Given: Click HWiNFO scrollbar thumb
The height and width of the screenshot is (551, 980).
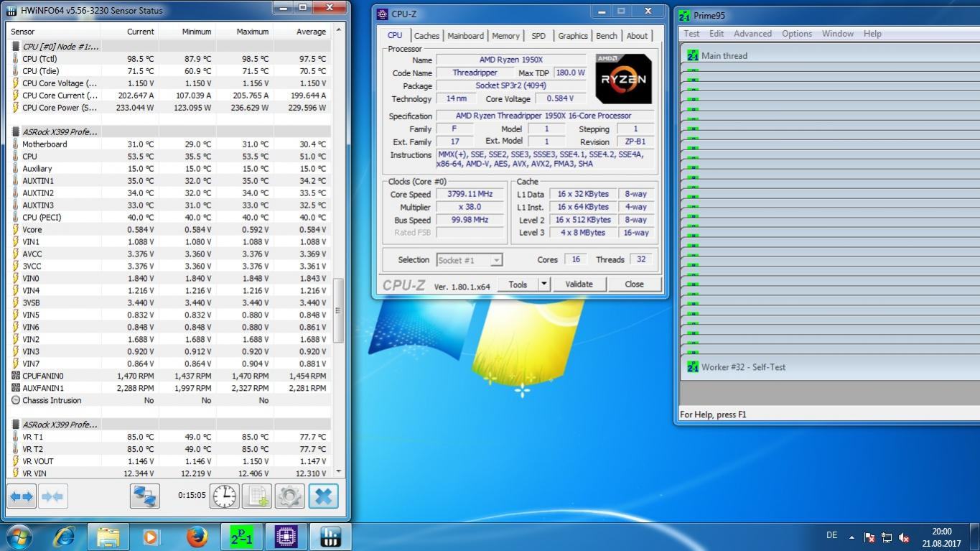Looking at the screenshot, I should [338, 310].
